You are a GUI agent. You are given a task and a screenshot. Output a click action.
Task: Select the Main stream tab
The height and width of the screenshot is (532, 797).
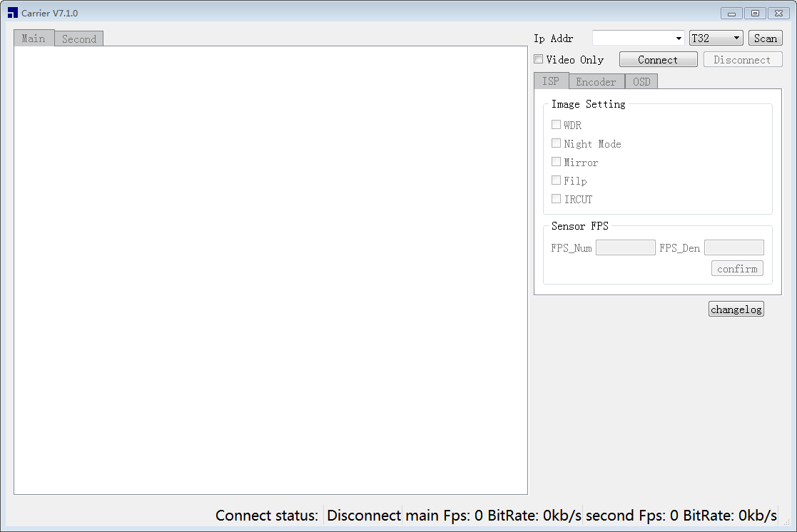[x=34, y=39]
